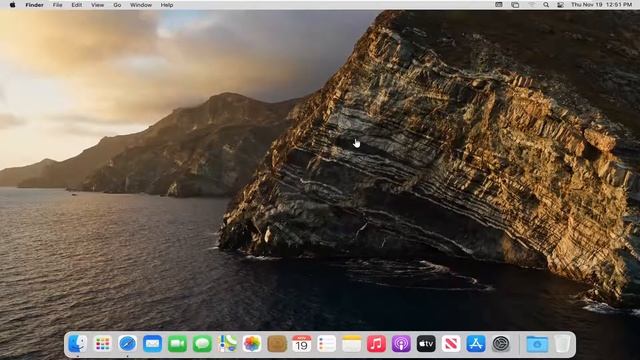The width and height of the screenshot is (640, 360).
Task: Open the Window menu
Action: pos(141,5)
